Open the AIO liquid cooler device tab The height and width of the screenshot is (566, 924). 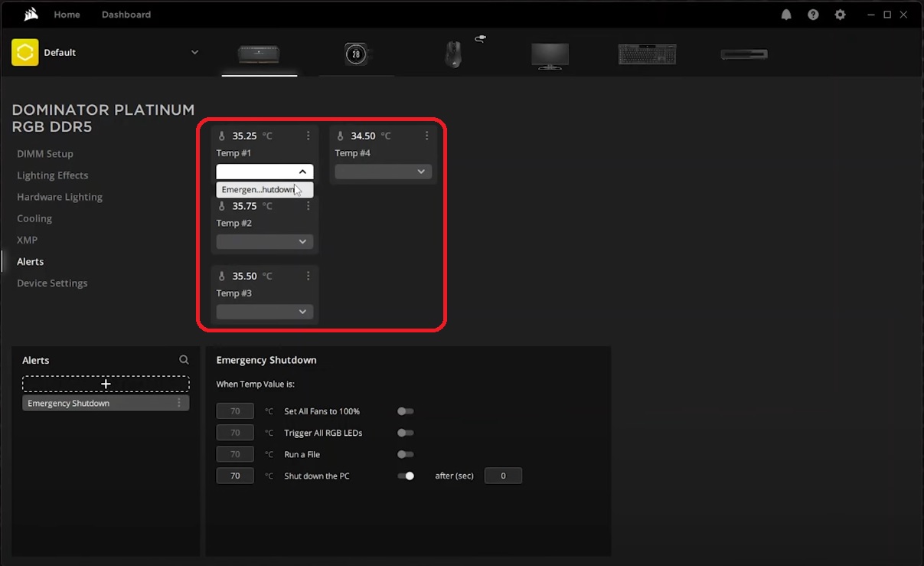(355, 54)
